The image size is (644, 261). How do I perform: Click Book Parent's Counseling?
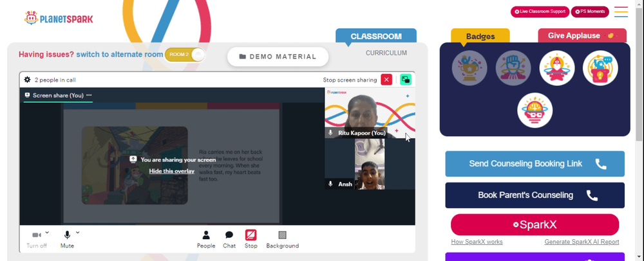click(535, 195)
